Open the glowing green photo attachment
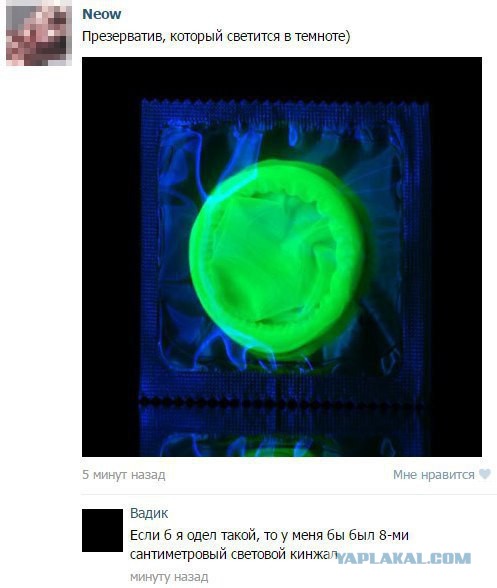This screenshot has height=588, width=497. click(x=282, y=257)
